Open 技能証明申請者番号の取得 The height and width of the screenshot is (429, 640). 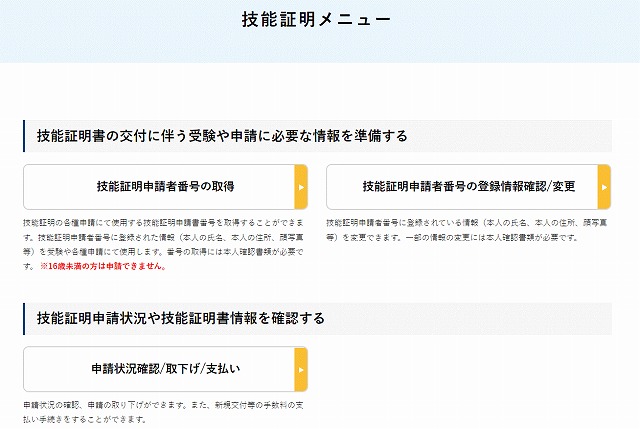(x=165, y=187)
